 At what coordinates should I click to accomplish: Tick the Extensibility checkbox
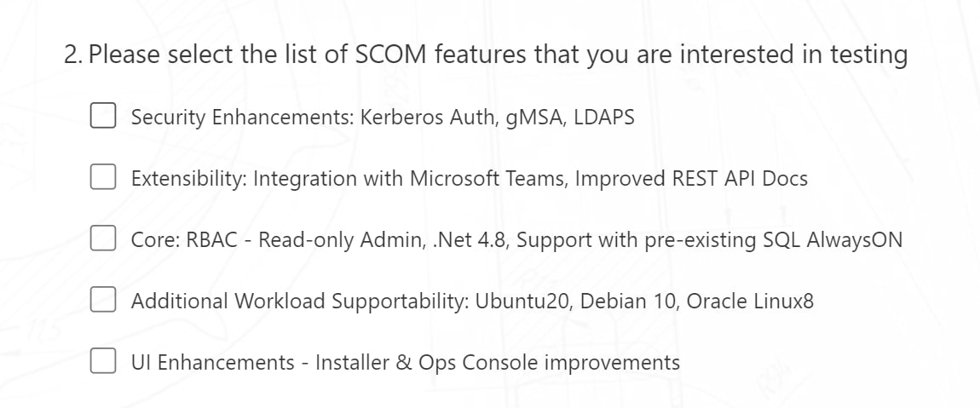click(103, 178)
